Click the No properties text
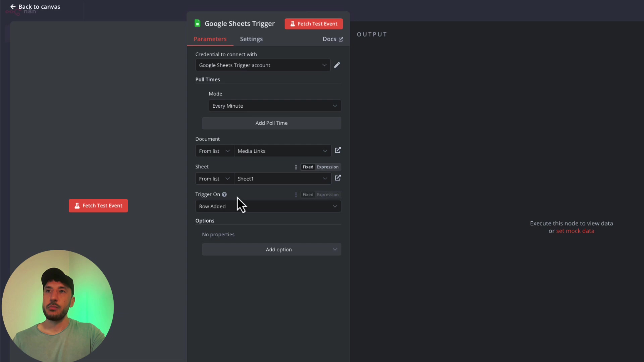The width and height of the screenshot is (644, 362). 218,234
